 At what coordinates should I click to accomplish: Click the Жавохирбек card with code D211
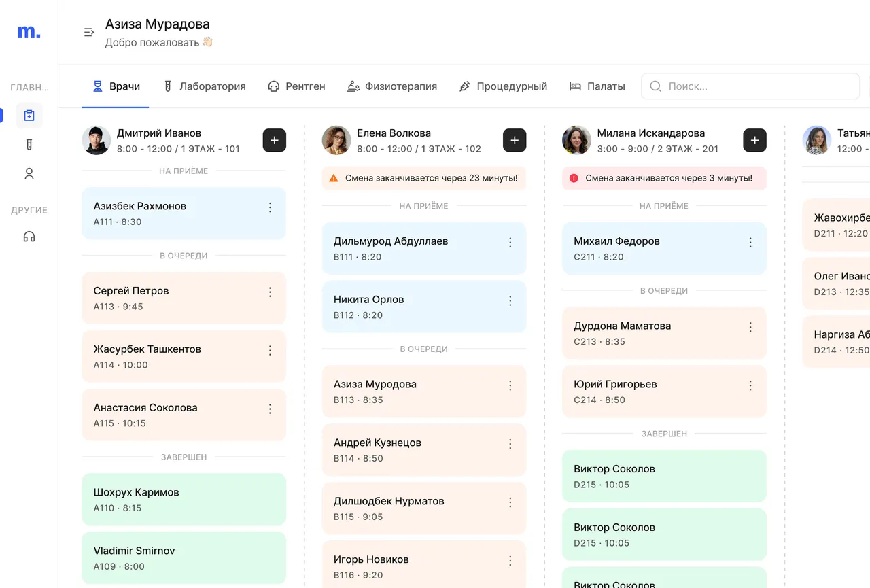[x=836, y=225]
